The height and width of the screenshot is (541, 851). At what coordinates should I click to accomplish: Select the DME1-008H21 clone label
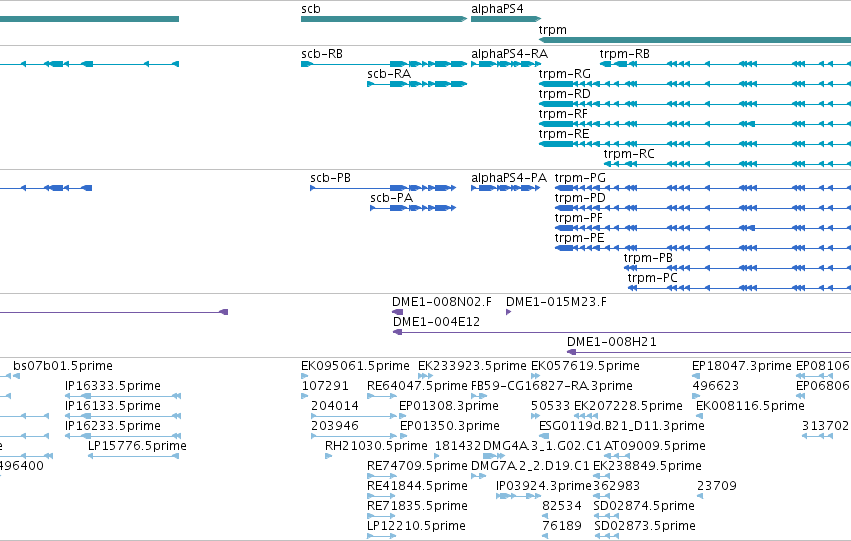(x=612, y=342)
